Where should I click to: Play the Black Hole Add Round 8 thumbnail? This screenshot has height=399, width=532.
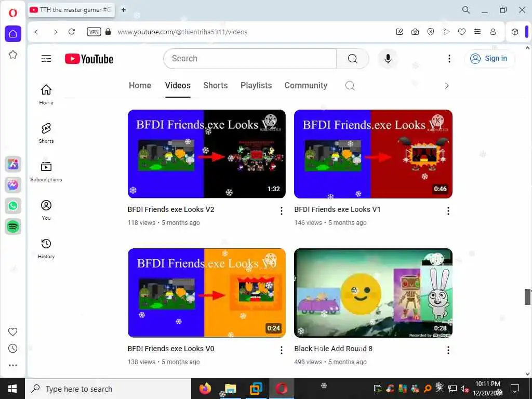click(x=373, y=293)
